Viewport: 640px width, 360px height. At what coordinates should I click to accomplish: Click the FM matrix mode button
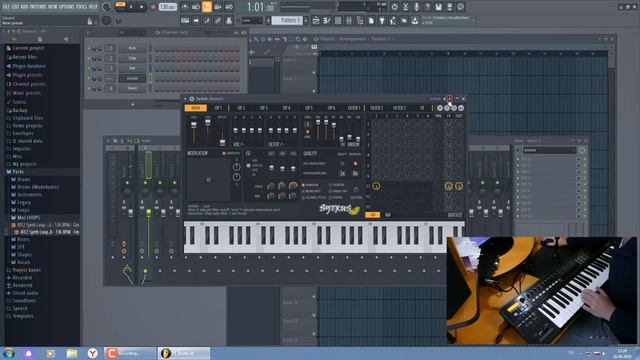(372, 215)
